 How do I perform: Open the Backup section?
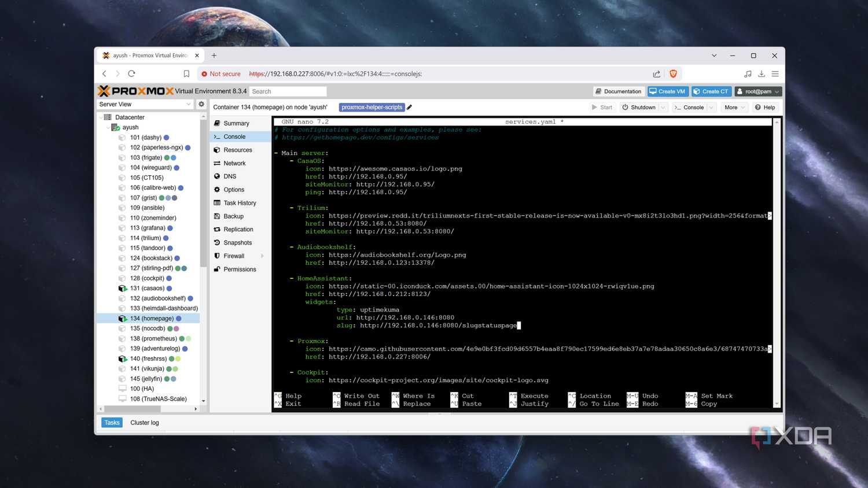(233, 216)
